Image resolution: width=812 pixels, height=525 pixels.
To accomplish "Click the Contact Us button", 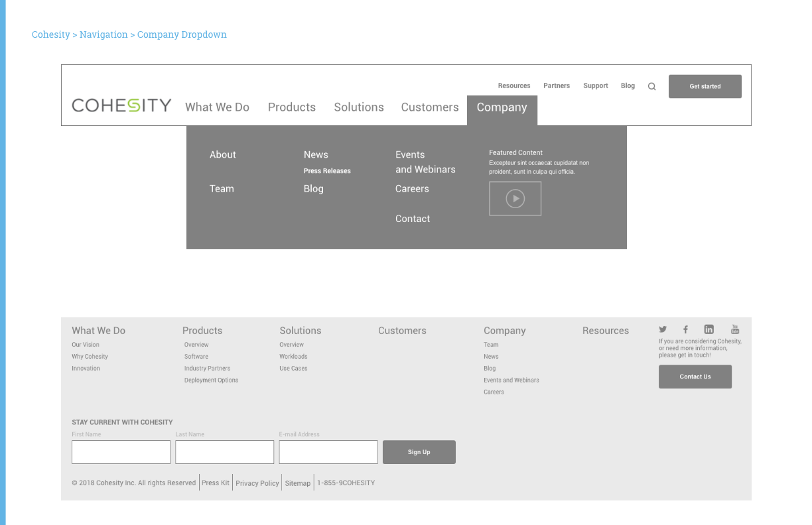I will (695, 377).
